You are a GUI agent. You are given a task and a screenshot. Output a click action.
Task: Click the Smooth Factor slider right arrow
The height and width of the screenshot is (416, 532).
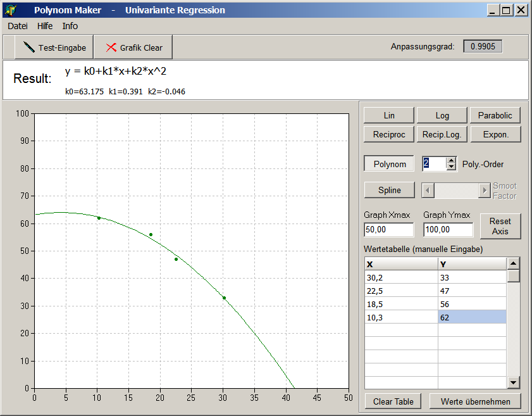click(x=485, y=191)
